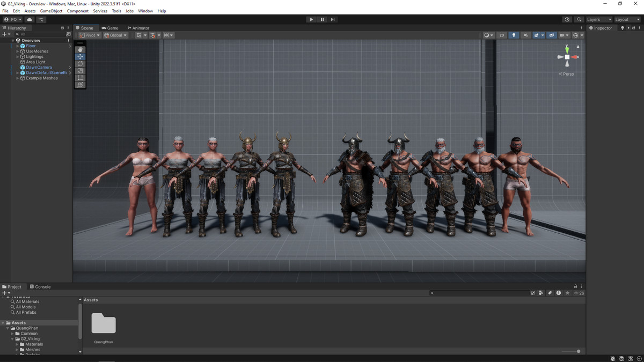Select the Scale tool in scene toolbar
The image size is (644, 362).
pyautogui.click(x=80, y=71)
